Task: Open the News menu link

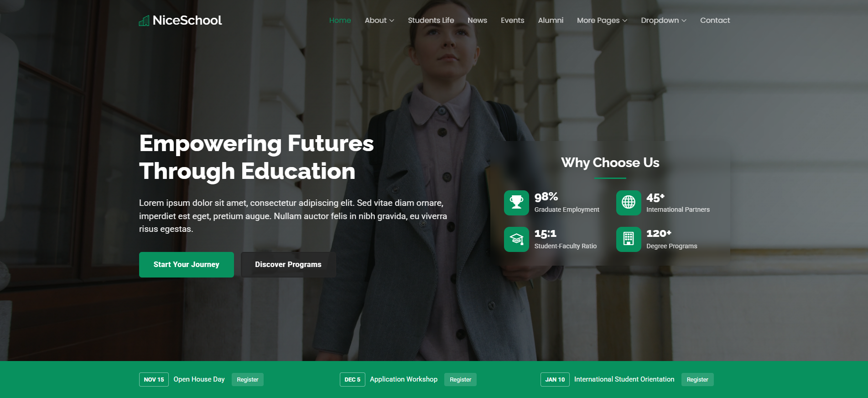Action: pyautogui.click(x=477, y=20)
